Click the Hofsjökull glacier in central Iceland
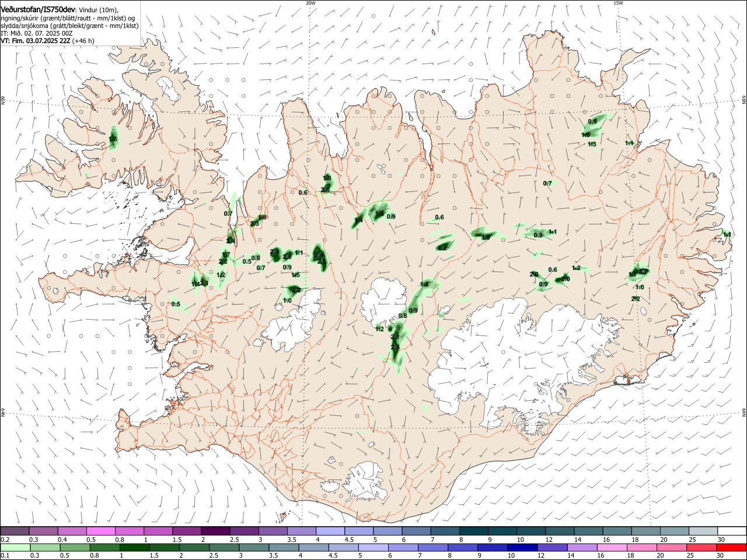 pyautogui.click(x=383, y=302)
